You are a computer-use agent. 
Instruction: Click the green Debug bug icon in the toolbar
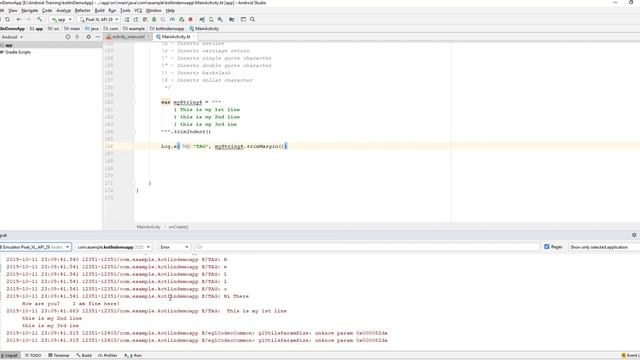154,19
